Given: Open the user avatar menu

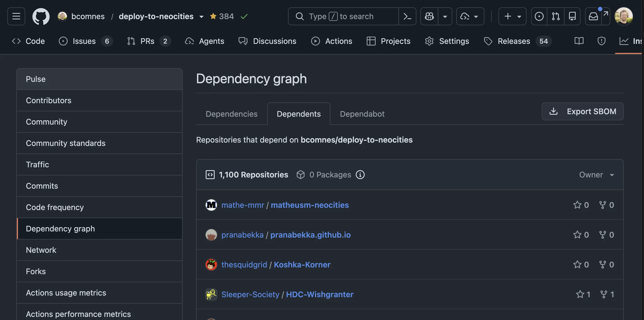Looking at the screenshot, I should point(624,16).
